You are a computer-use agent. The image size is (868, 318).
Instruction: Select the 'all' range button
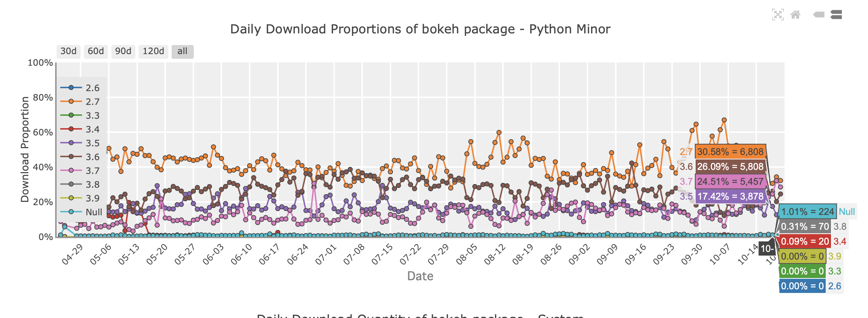point(183,51)
